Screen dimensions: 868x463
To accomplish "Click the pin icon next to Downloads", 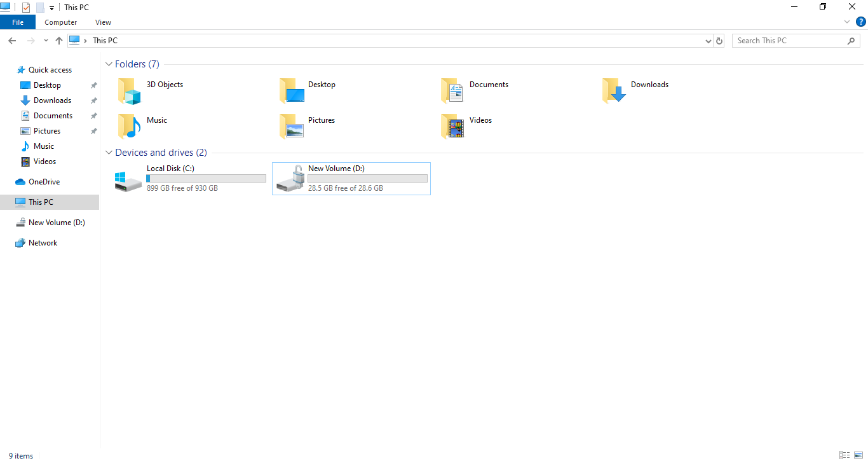I will (93, 100).
